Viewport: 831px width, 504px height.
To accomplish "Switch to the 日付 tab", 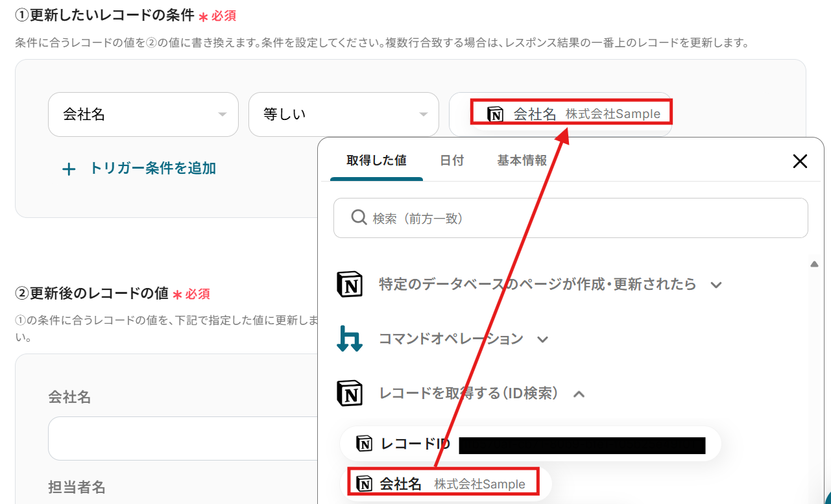I will (452, 160).
